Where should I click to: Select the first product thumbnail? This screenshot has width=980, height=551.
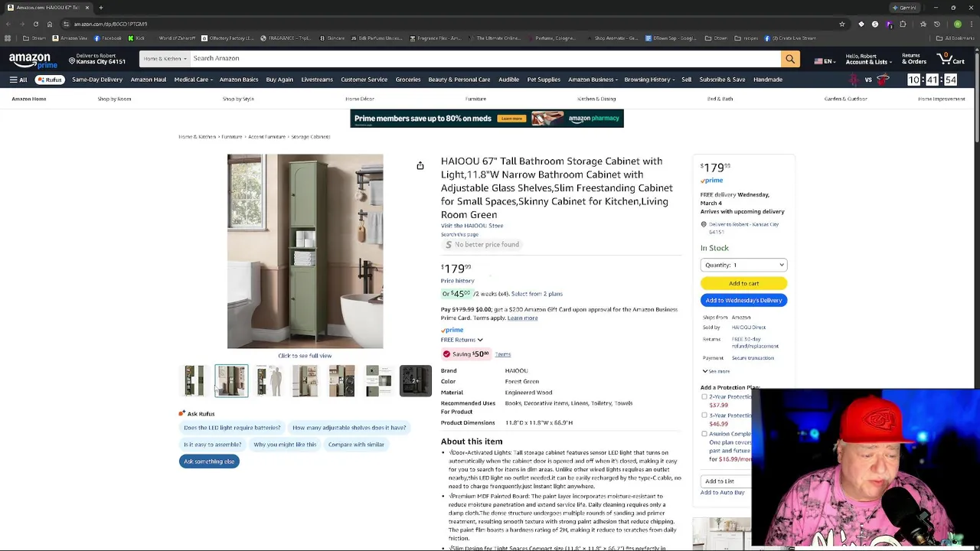click(194, 381)
